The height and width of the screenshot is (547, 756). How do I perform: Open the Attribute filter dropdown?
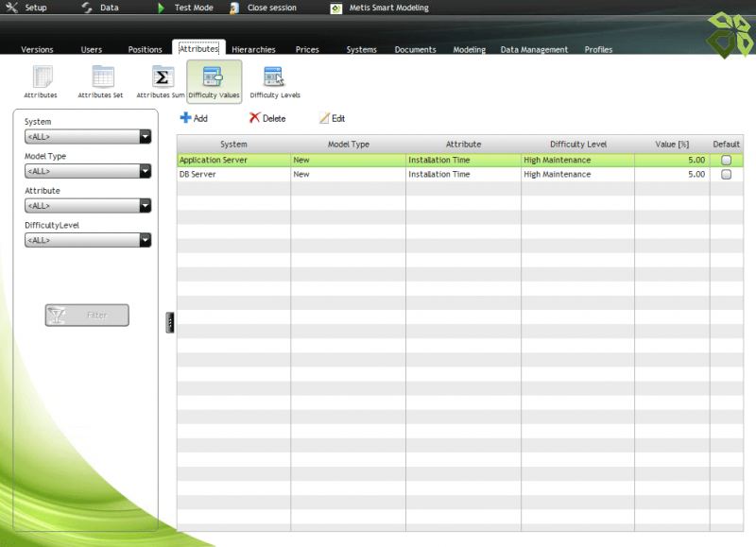pyautogui.click(x=145, y=206)
